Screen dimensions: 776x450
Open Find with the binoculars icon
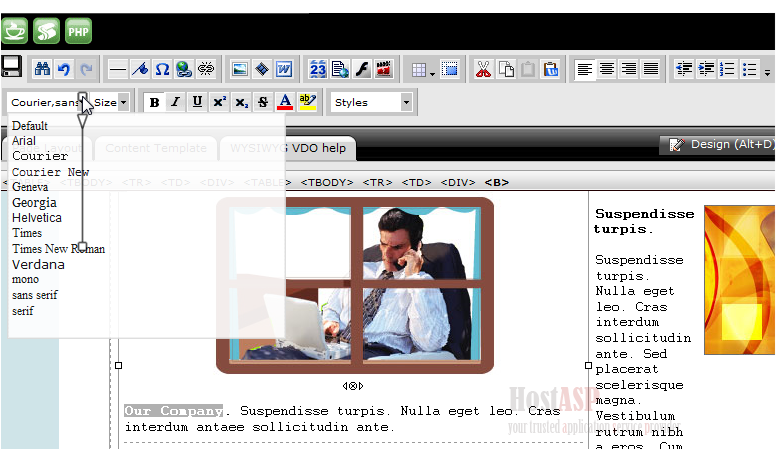(42, 69)
